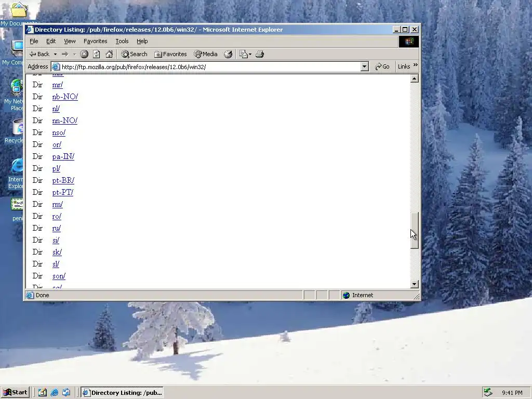Viewport: 532px width, 399px height.
Task: Open the ro/ directory link
Action: [57, 216]
